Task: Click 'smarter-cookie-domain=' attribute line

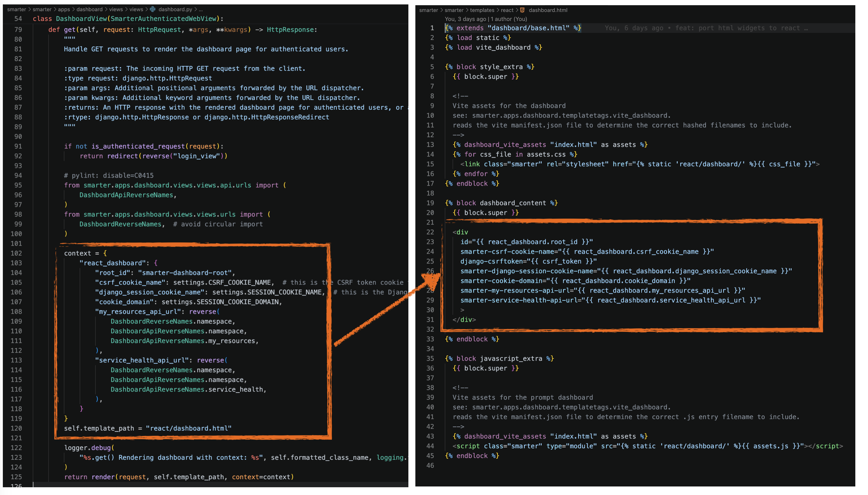Action: [576, 281]
